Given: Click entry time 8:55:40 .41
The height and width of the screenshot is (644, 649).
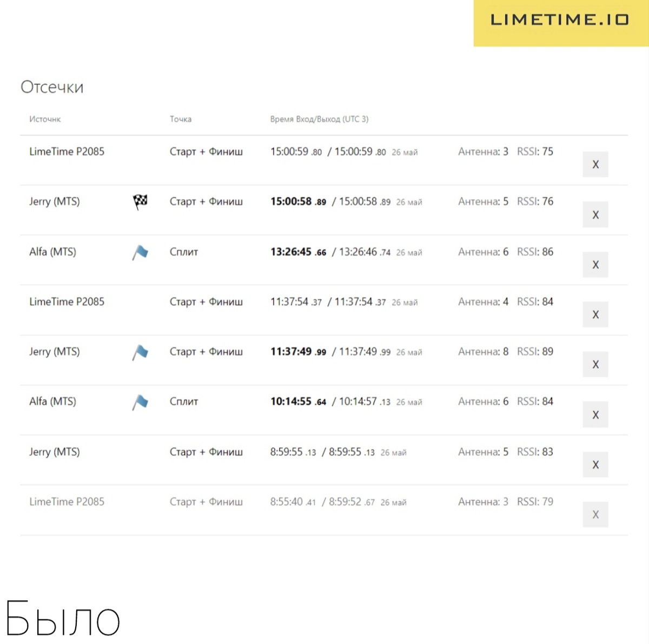Looking at the screenshot, I should [293, 502].
